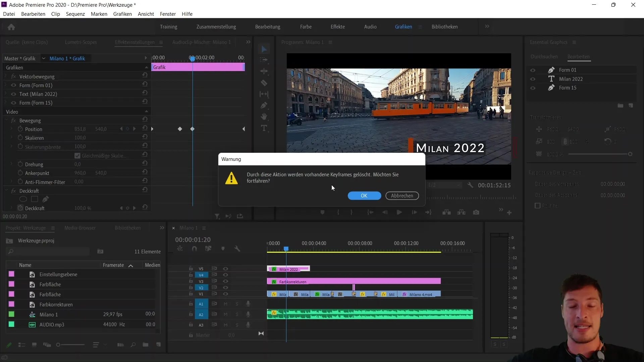The height and width of the screenshot is (362, 644).
Task: Open Effekteinstellungen panel menu
Action: point(161,42)
